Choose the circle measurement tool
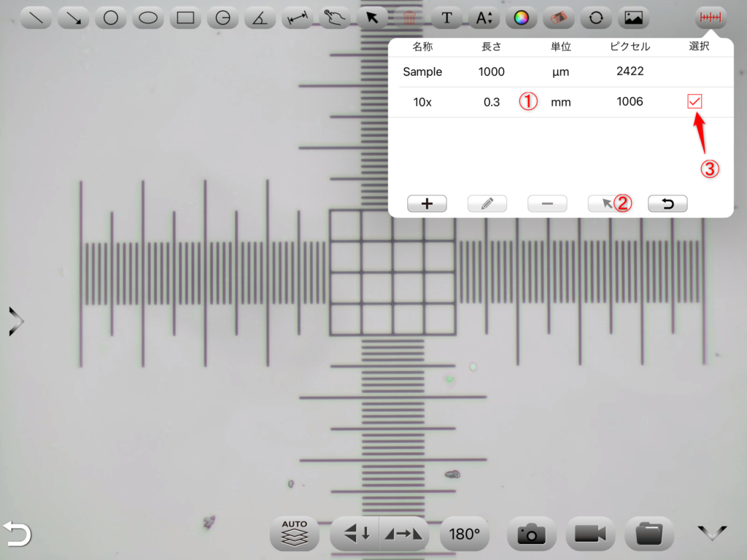Screen dimensions: 747x560 click(111, 18)
